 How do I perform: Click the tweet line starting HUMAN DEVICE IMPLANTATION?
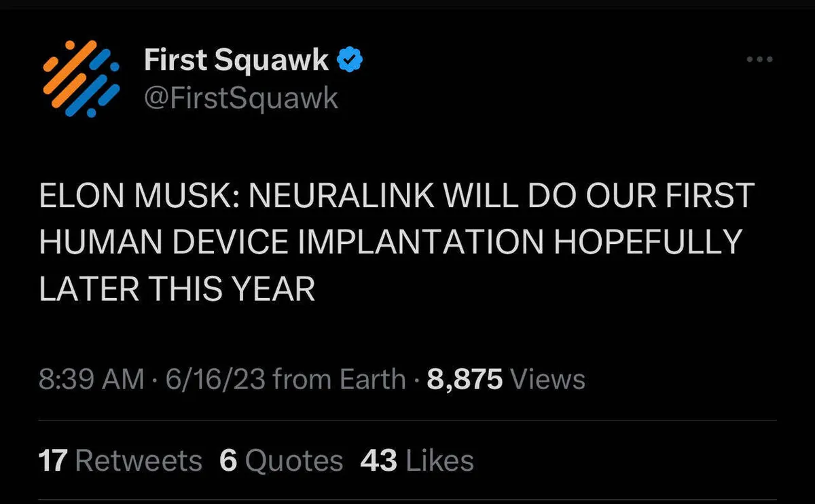[x=391, y=242]
